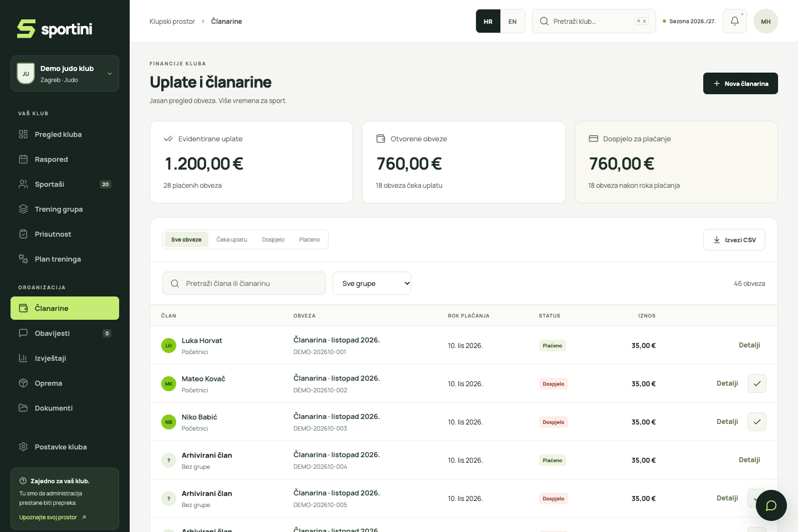This screenshot has height=532, width=798.
Task: Open the Upoznajte svoj prostor link
Action: point(53,517)
